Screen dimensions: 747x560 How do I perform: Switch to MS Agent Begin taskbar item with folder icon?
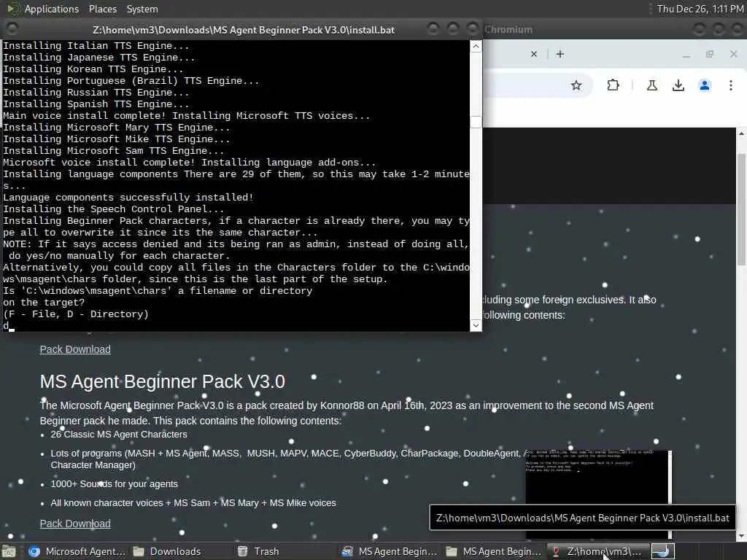pyautogui.click(x=494, y=551)
